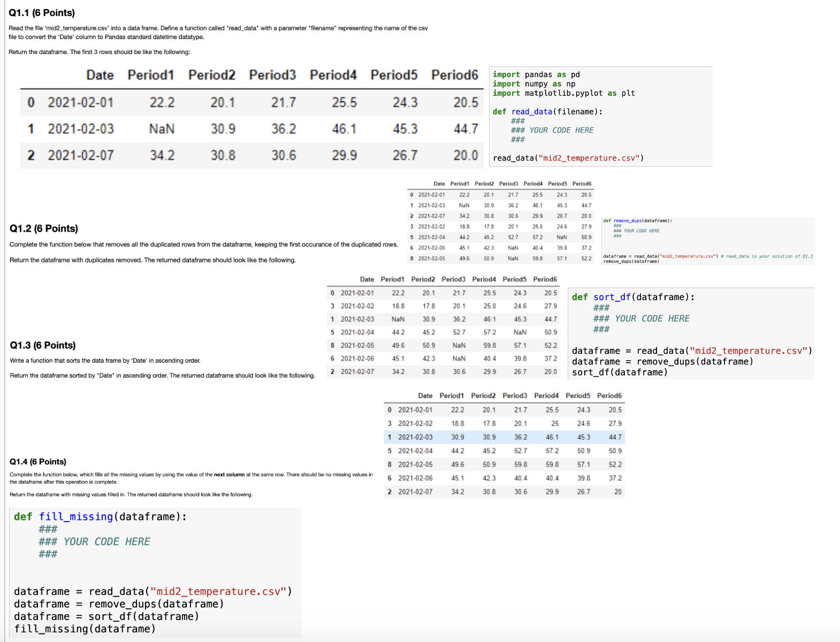The height and width of the screenshot is (642, 840).
Task: Click the "def read_data(filename):" definition line
Action: (547, 111)
